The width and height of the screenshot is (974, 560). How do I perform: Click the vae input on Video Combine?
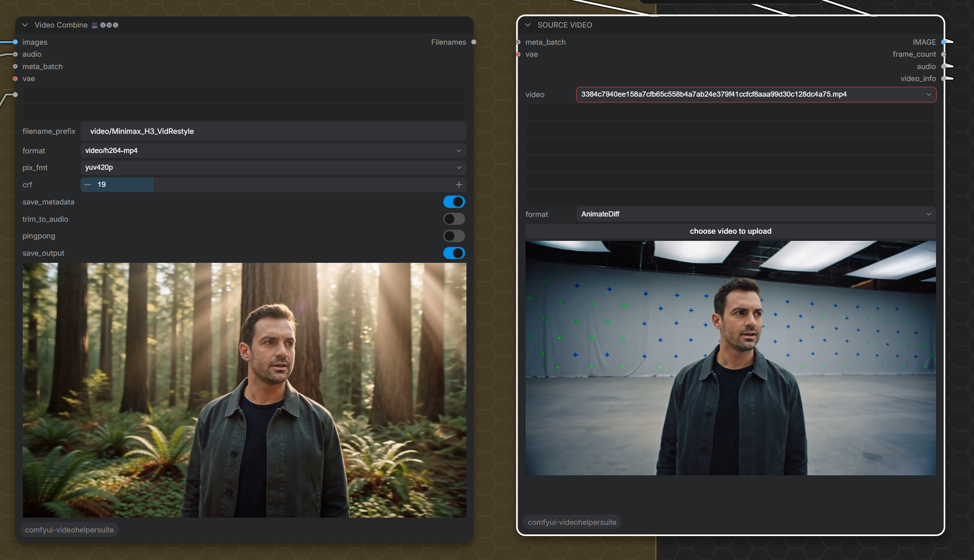point(15,79)
